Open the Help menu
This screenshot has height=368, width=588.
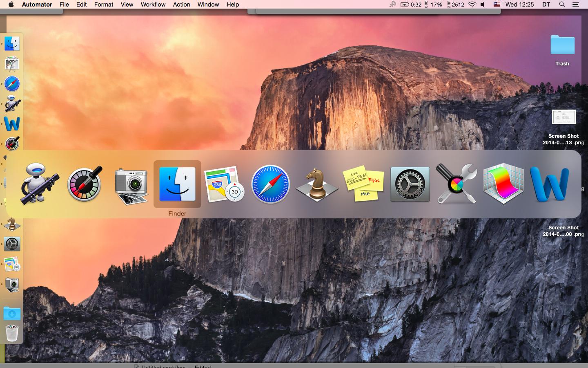[x=233, y=4]
